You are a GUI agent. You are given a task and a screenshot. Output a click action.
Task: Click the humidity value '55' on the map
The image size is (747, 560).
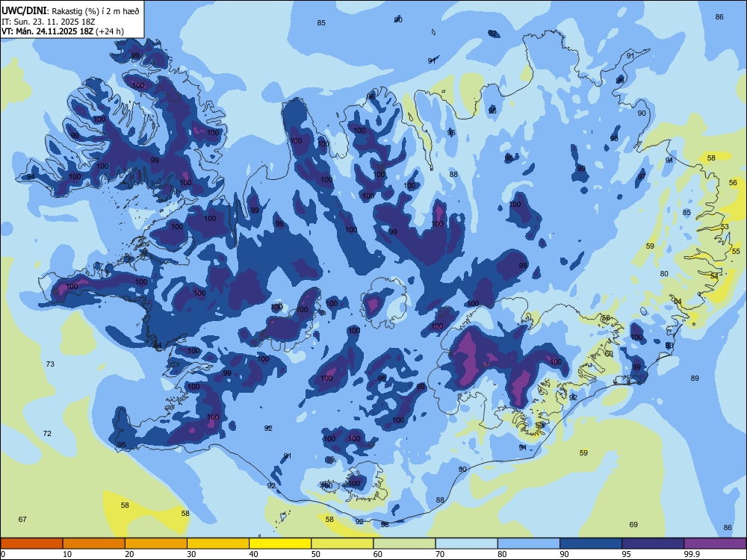736,251
